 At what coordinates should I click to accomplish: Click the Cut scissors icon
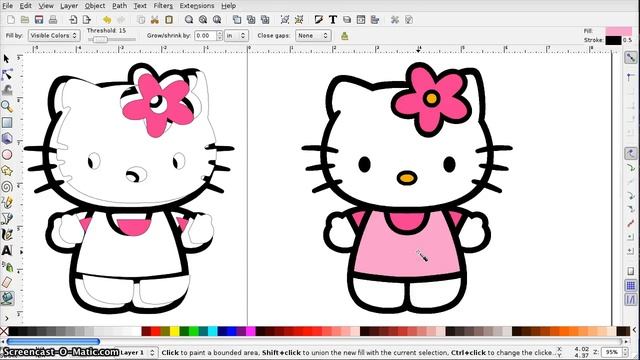[155, 20]
